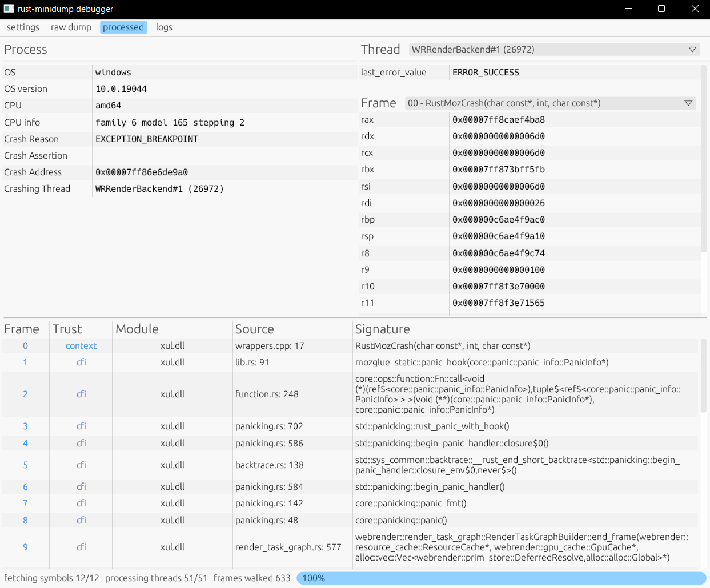Click the Crashing Thread value in the Process panel
The width and height of the screenshot is (710, 588).
click(x=159, y=189)
